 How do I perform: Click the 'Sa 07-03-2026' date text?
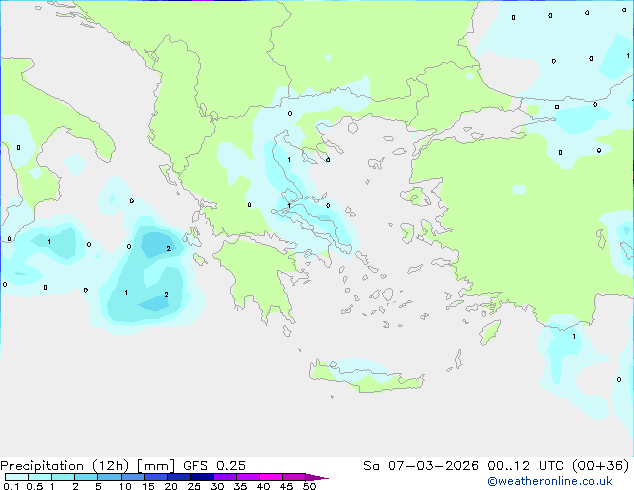pos(421,466)
